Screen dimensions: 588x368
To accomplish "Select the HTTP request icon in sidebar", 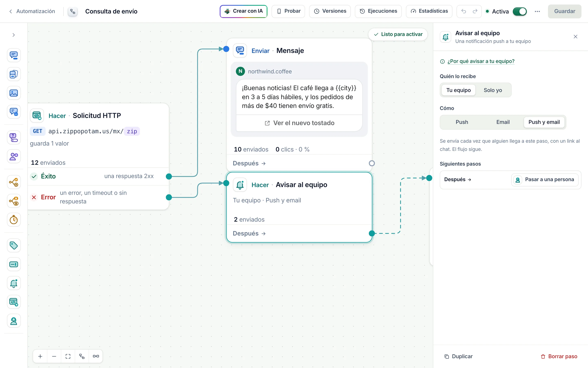I will coord(14,302).
